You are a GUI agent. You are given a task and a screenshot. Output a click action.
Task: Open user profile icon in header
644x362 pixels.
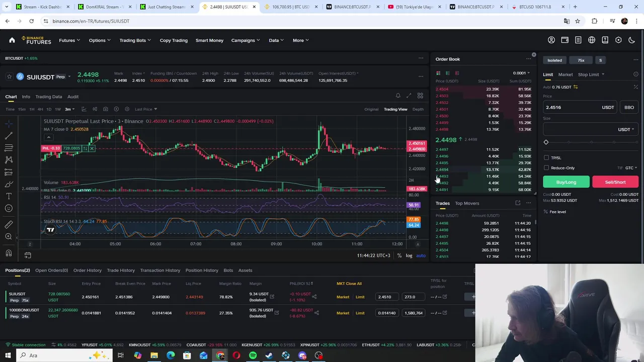pos(551,40)
